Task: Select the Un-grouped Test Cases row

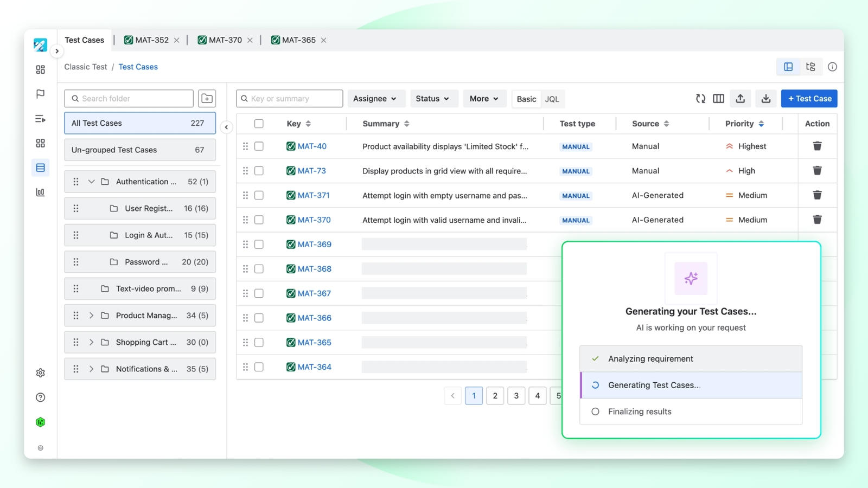Action: (x=140, y=150)
